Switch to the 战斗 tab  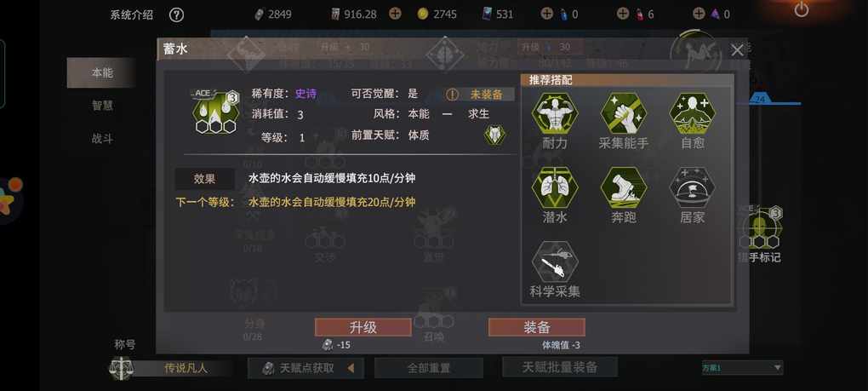102,139
